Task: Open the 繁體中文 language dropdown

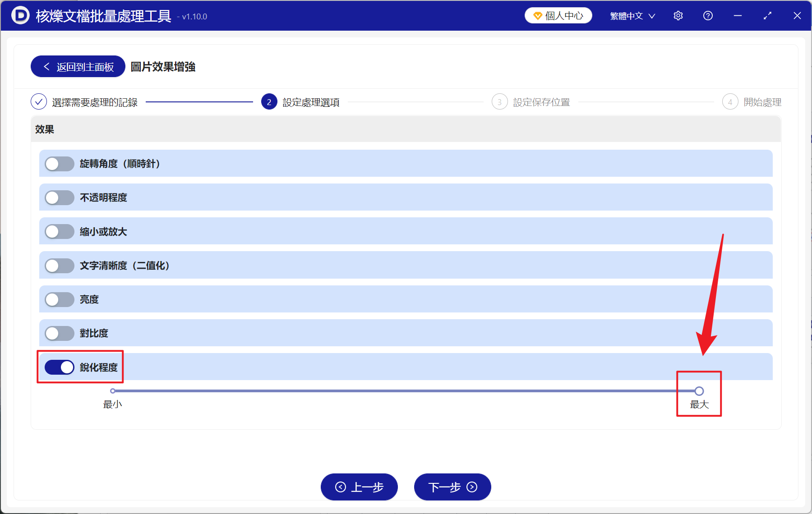Action: [632, 15]
